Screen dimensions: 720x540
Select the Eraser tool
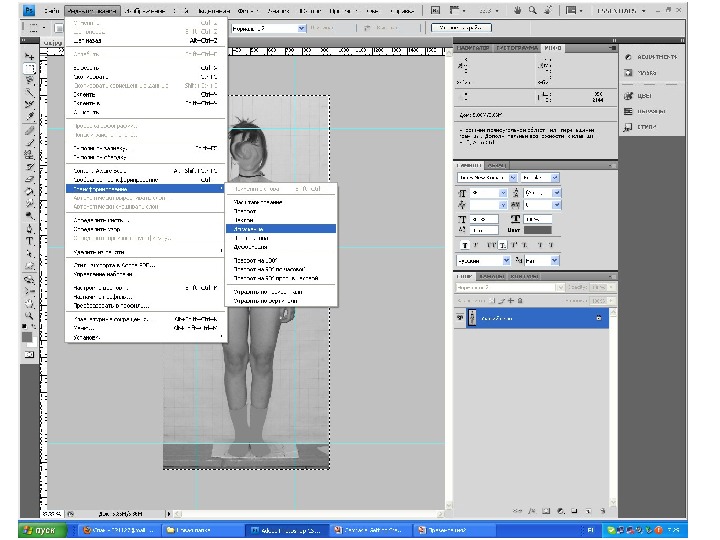(x=29, y=179)
